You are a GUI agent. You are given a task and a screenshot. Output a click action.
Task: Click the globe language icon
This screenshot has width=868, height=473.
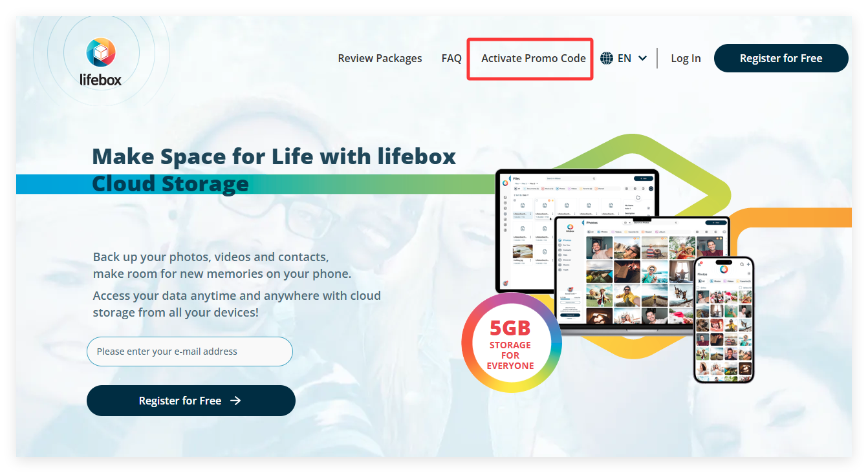607,58
